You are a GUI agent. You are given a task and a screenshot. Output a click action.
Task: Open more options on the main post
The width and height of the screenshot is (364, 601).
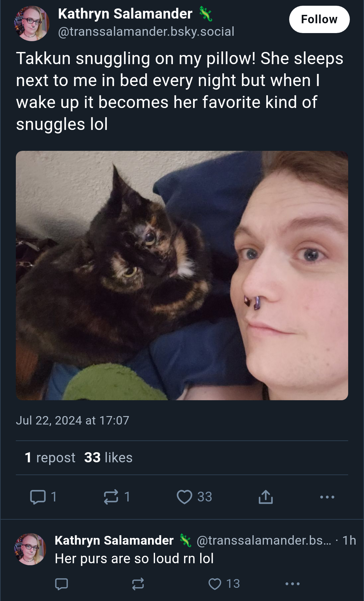click(327, 497)
